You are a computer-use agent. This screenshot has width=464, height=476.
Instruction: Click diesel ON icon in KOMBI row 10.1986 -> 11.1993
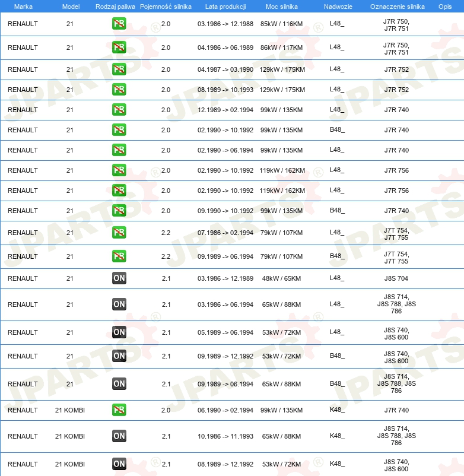pyautogui.click(x=119, y=436)
